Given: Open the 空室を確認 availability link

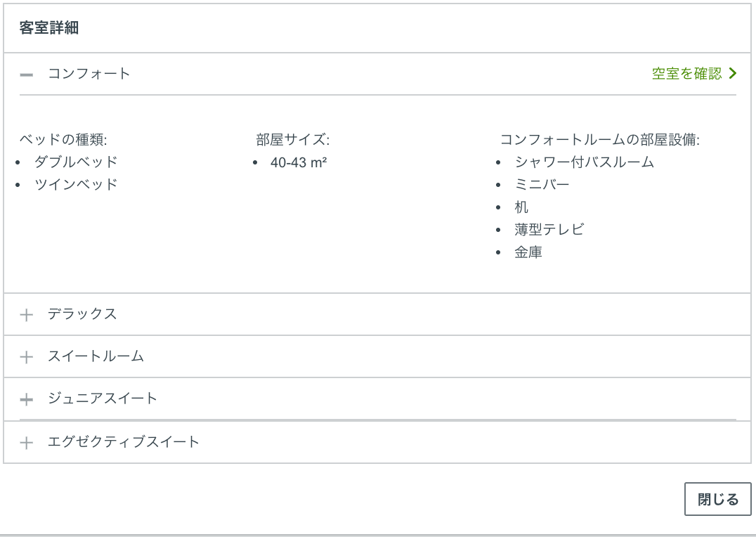Looking at the screenshot, I should point(686,74).
